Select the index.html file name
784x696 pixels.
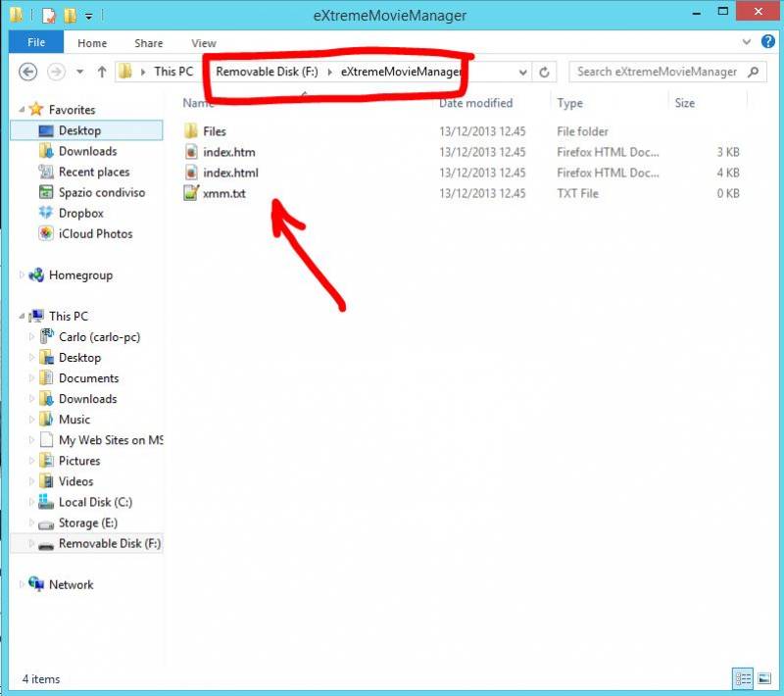[230, 173]
